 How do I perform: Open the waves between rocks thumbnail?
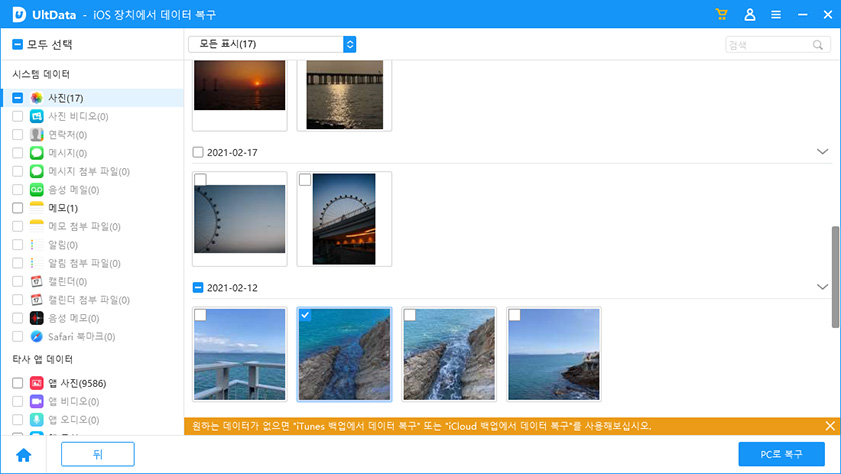point(449,354)
